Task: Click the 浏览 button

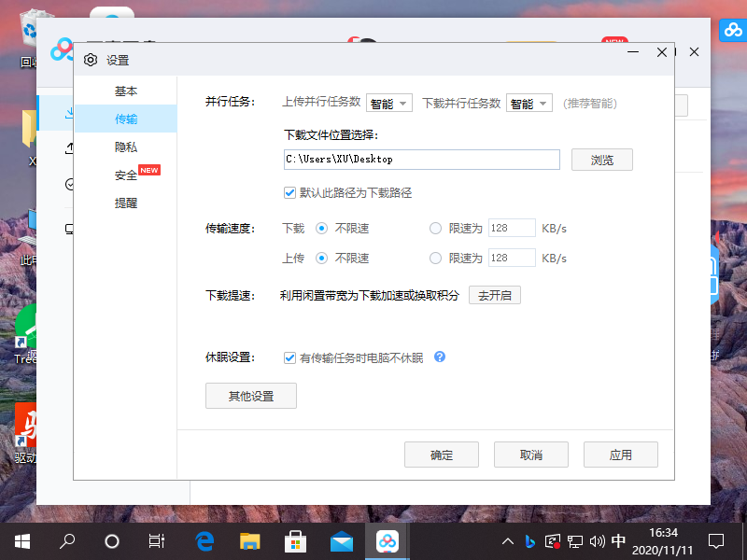Action: [602, 160]
